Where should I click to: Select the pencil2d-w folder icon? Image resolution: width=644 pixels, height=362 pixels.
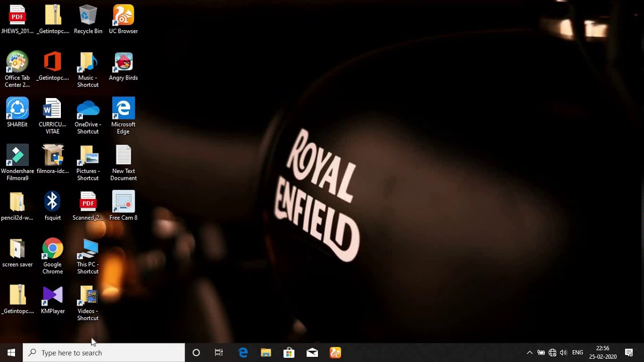[18, 206]
